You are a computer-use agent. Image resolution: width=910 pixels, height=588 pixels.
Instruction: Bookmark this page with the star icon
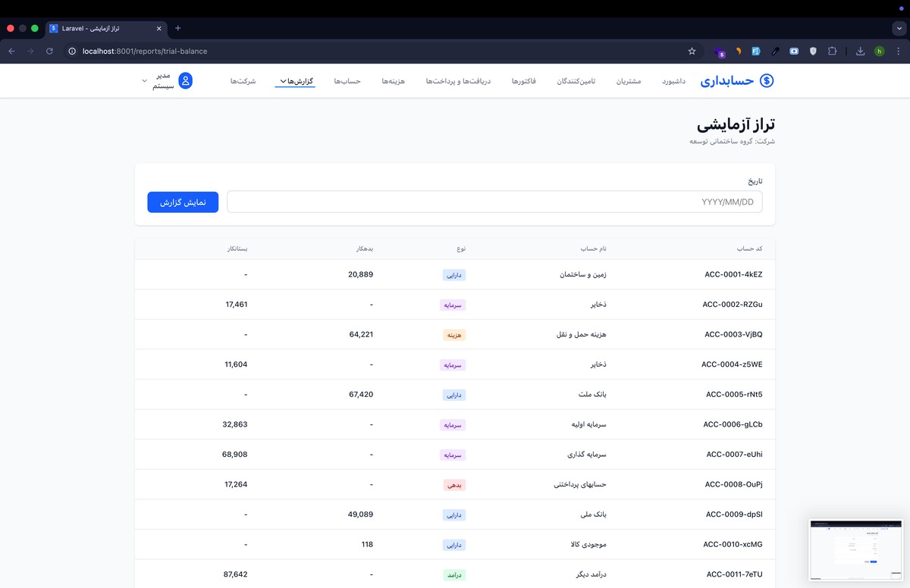pos(692,52)
